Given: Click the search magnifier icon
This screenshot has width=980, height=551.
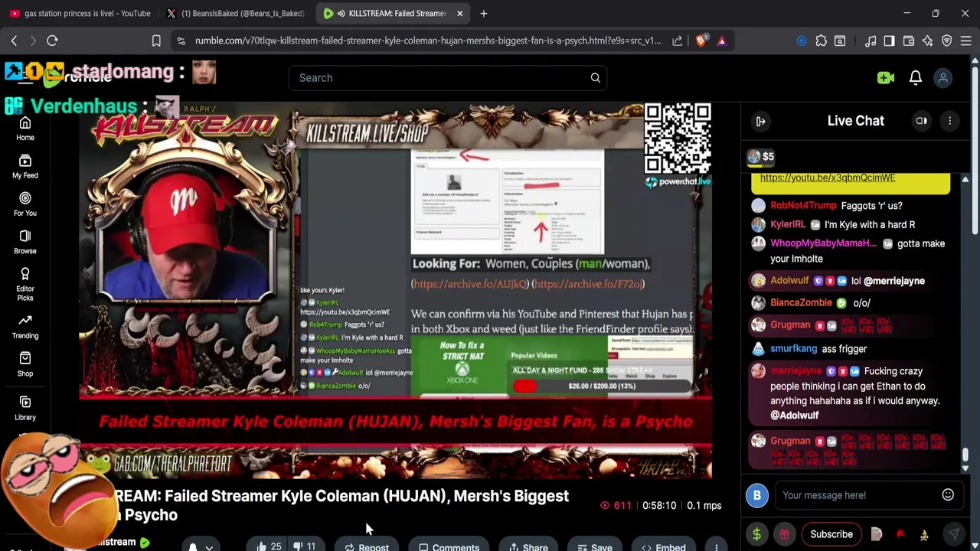Looking at the screenshot, I should click(595, 77).
